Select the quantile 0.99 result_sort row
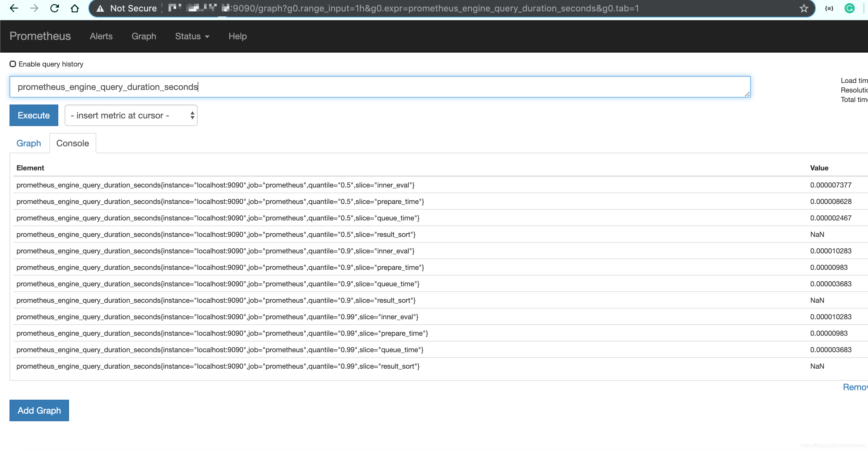Image resolution: width=868 pixels, height=451 pixels. point(441,366)
